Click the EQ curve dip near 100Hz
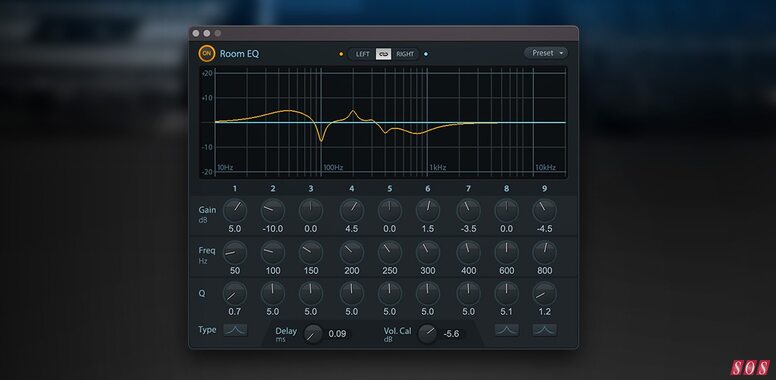This screenshot has height=380, width=776. pyautogui.click(x=321, y=140)
